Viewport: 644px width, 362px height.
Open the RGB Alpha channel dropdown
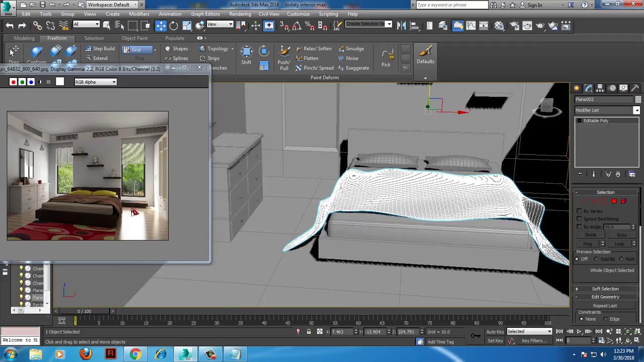coord(95,82)
